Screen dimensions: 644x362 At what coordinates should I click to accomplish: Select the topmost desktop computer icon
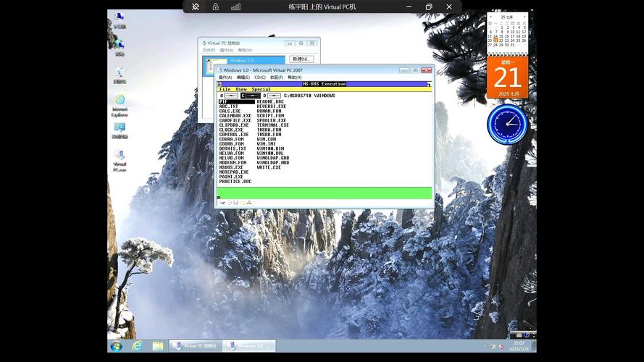[120, 20]
